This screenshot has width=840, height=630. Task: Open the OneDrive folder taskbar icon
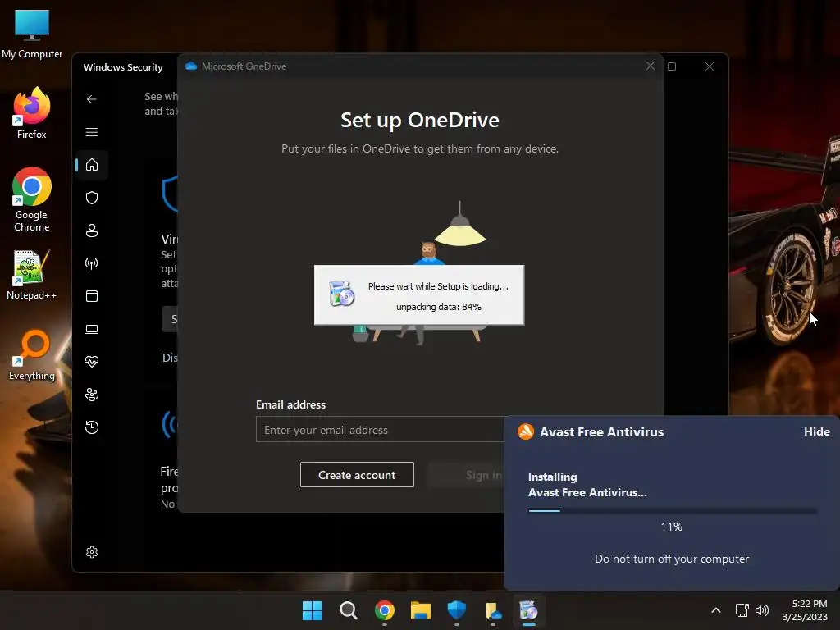(493, 610)
